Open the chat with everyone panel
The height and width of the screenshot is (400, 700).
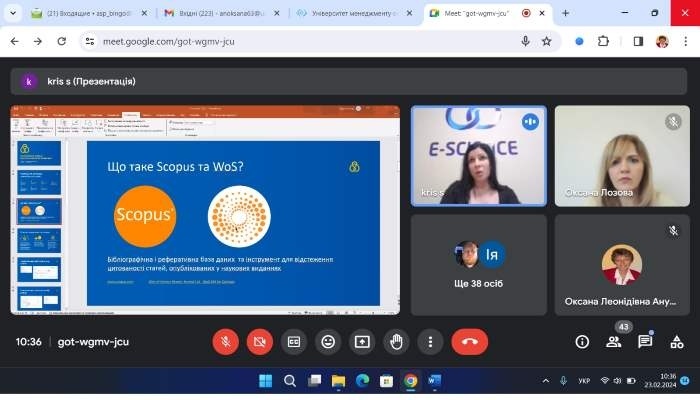[645, 342]
